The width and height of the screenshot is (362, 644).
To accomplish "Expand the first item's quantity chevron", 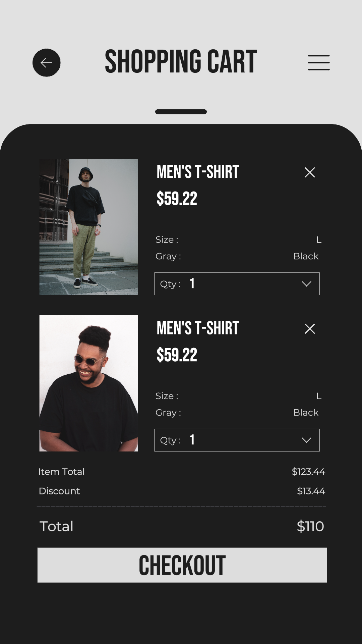I will (306, 284).
